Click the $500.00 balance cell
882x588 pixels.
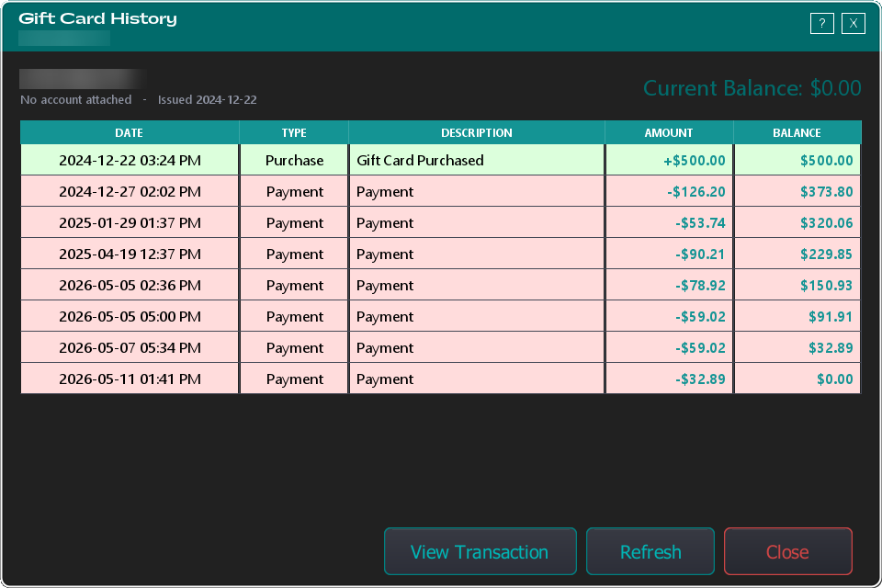click(x=797, y=161)
